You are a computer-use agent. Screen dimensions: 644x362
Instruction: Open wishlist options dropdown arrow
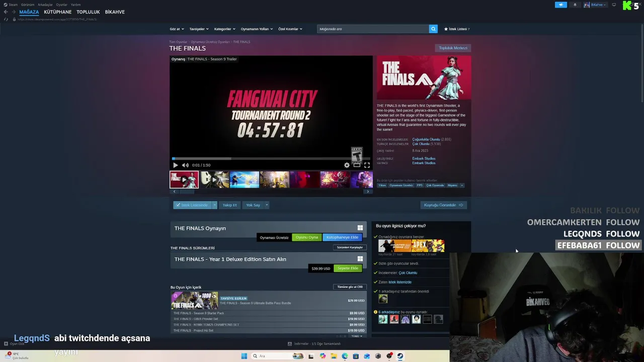pos(214,205)
